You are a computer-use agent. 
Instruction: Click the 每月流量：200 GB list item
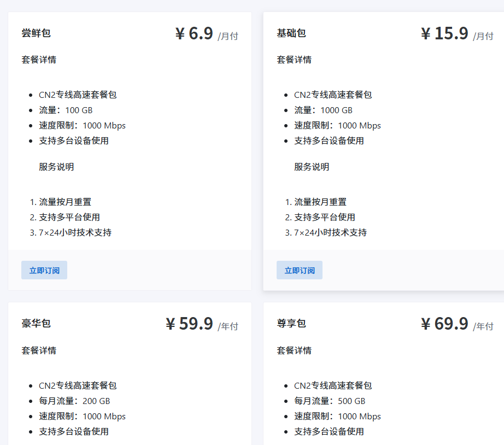[74, 401]
